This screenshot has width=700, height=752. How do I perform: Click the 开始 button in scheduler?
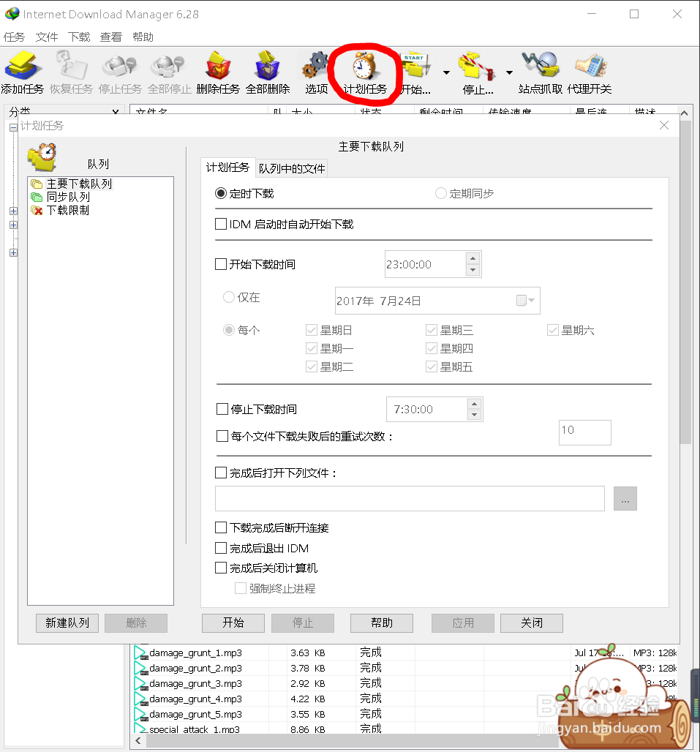tap(233, 623)
